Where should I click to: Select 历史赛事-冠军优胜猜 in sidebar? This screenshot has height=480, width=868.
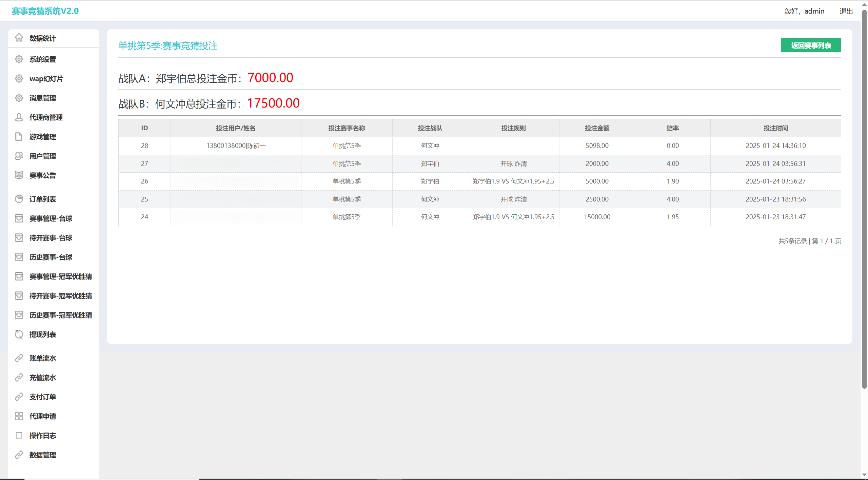click(x=61, y=315)
